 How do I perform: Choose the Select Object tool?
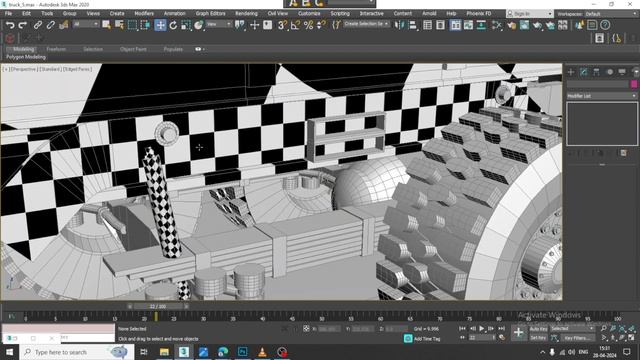pyautogui.click(x=107, y=25)
